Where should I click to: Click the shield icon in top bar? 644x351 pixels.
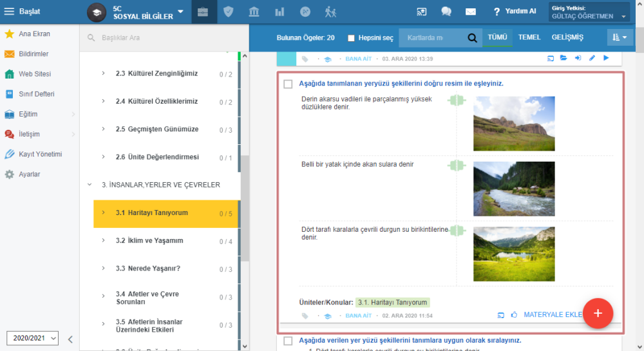[229, 12]
